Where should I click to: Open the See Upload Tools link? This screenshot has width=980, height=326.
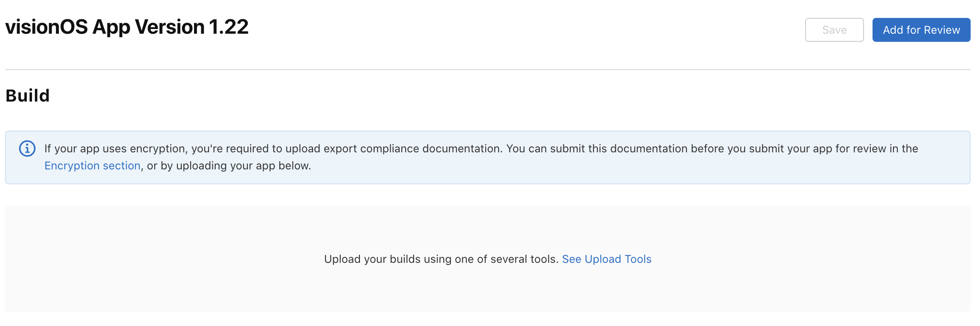point(606,259)
